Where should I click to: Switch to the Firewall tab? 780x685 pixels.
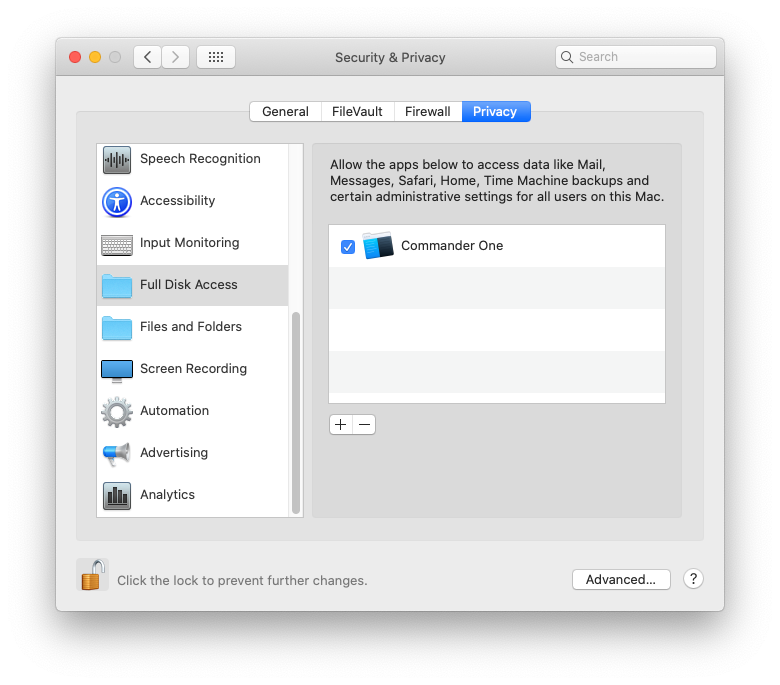click(427, 112)
